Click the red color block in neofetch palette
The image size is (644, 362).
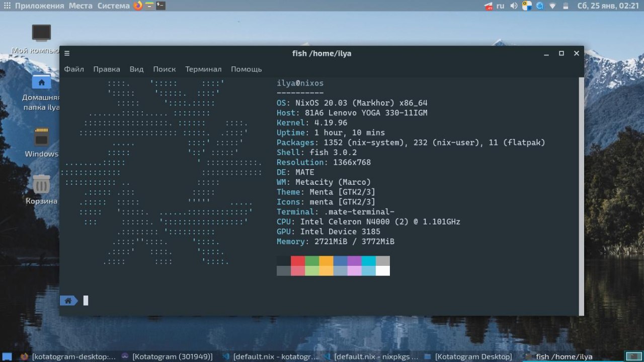click(x=298, y=261)
